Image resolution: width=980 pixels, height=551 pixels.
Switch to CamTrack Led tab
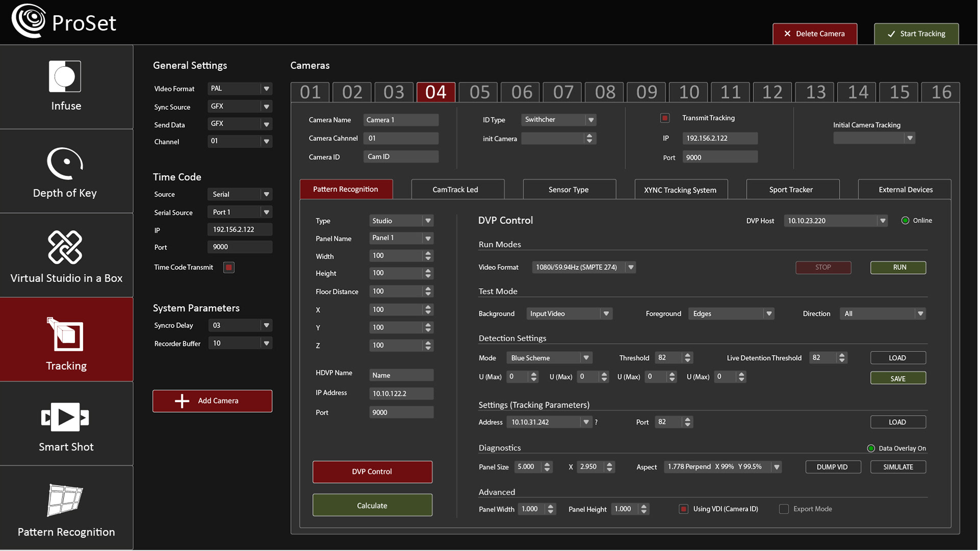click(x=457, y=190)
